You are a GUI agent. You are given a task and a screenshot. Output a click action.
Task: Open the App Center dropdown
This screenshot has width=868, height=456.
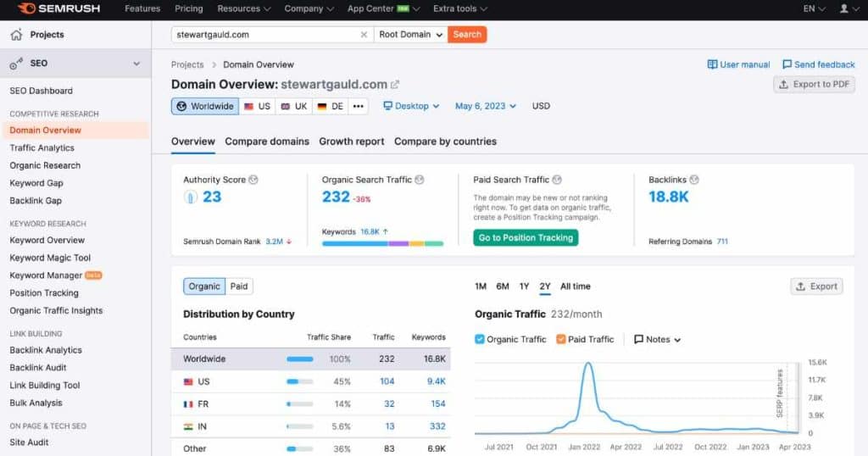[x=383, y=8]
